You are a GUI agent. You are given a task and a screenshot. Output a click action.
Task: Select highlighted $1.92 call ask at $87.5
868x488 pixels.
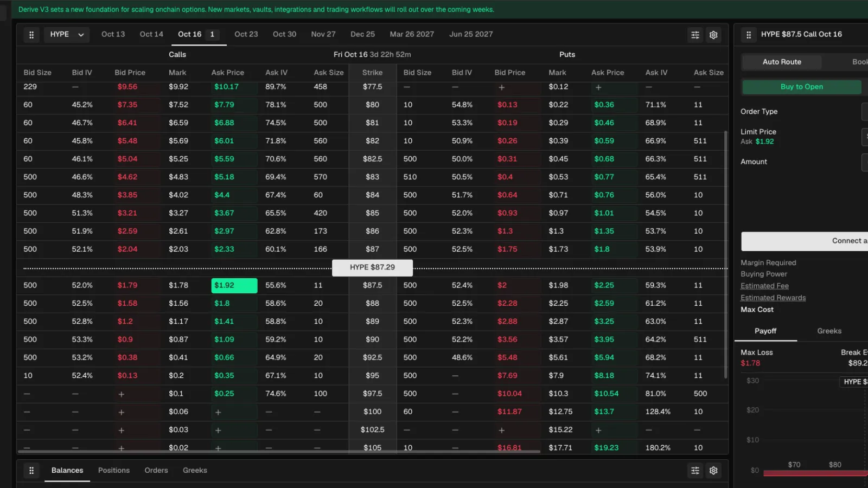(x=234, y=286)
